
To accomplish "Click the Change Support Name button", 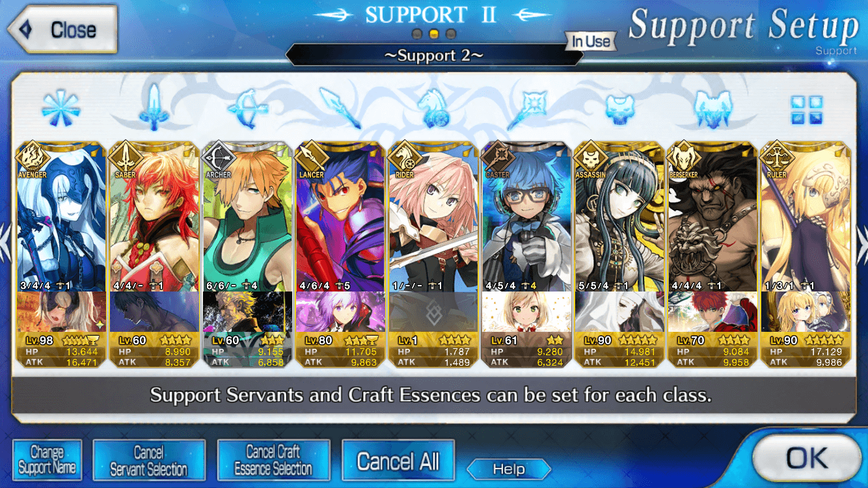I will click(x=47, y=460).
